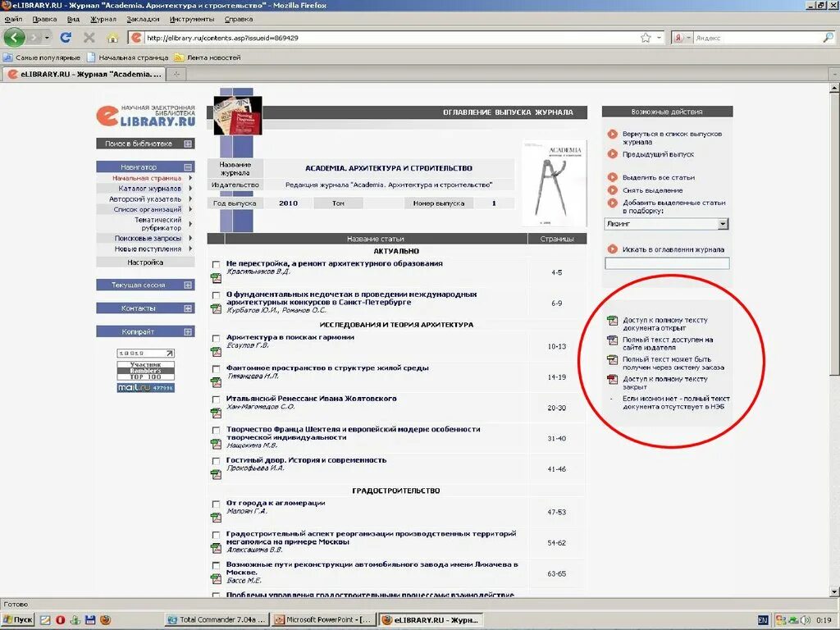The height and width of the screenshot is (630, 840).
Task: Open full-text icon for Алексашина article
Action: [x=216, y=548]
